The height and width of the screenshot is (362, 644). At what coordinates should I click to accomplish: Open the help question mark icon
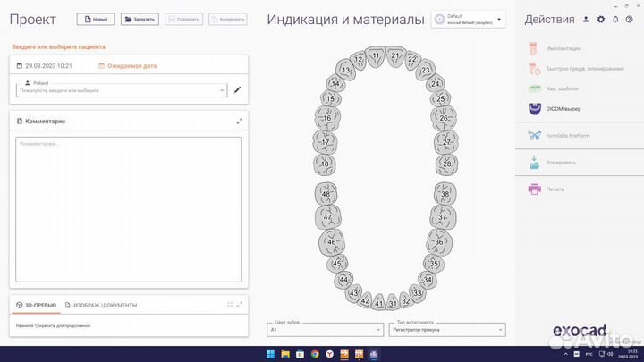coord(629,20)
